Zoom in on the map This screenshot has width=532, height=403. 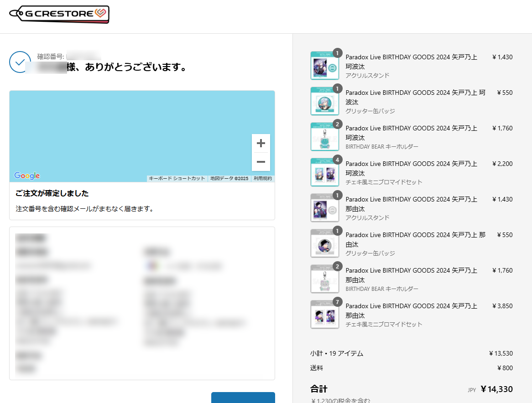(x=261, y=143)
